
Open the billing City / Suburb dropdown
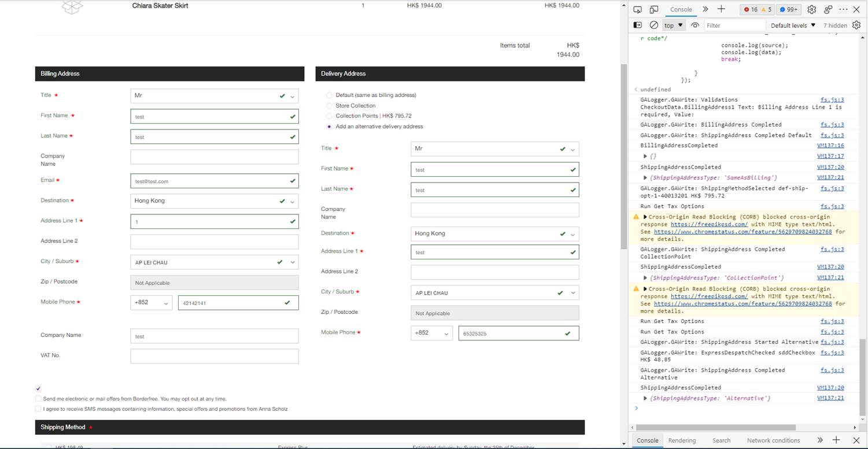click(x=215, y=262)
